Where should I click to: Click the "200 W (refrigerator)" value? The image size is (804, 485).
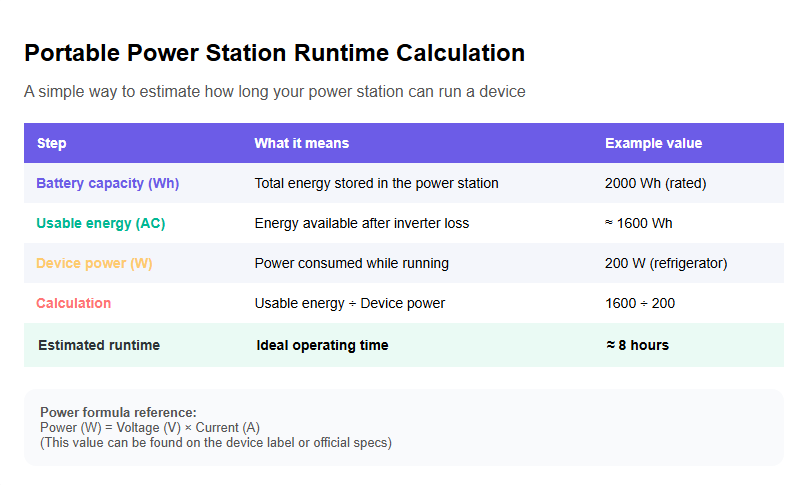click(x=666, y=263)
